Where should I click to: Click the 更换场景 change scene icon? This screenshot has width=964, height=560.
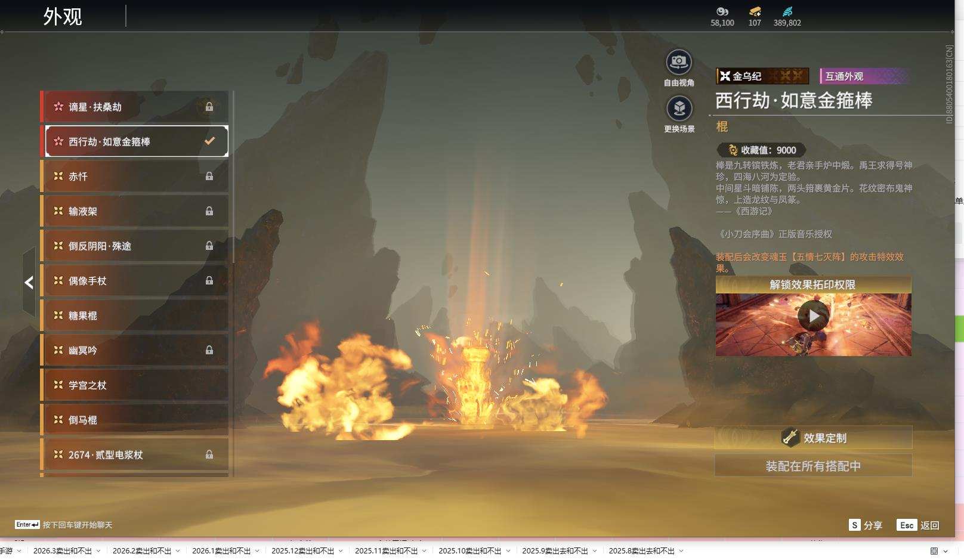pos(679,109)
